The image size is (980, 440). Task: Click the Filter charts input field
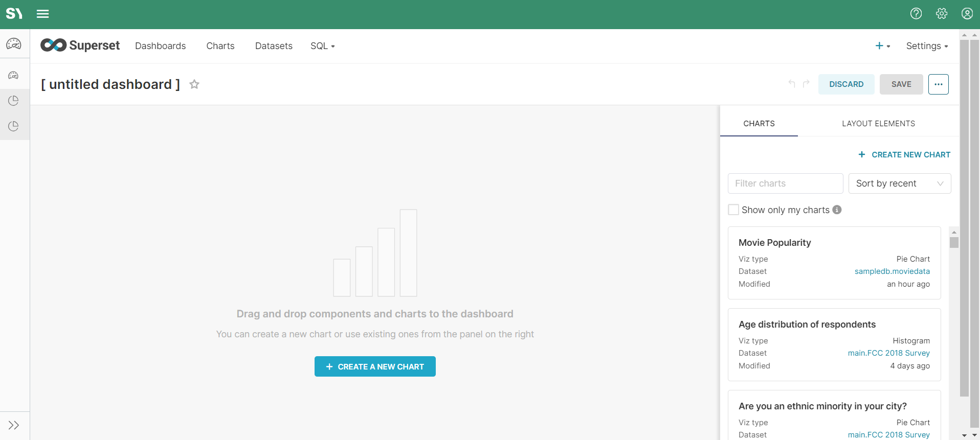(785, 183)
